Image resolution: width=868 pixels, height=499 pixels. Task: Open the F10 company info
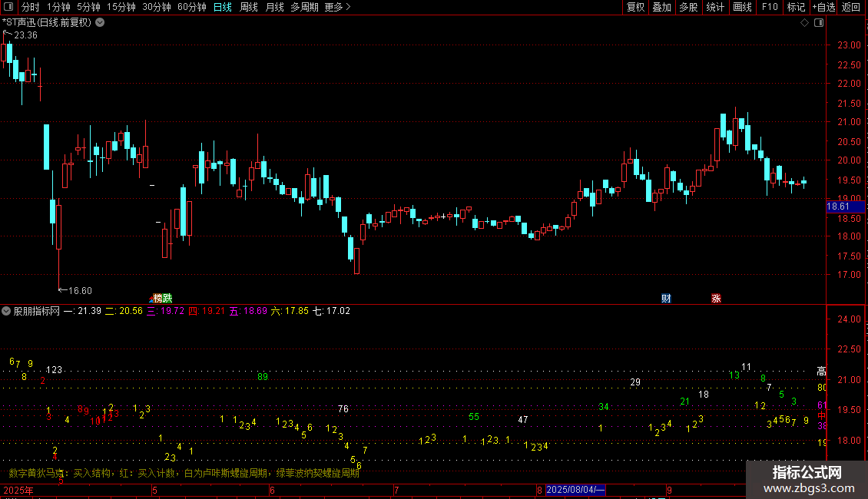coord(770,7)
